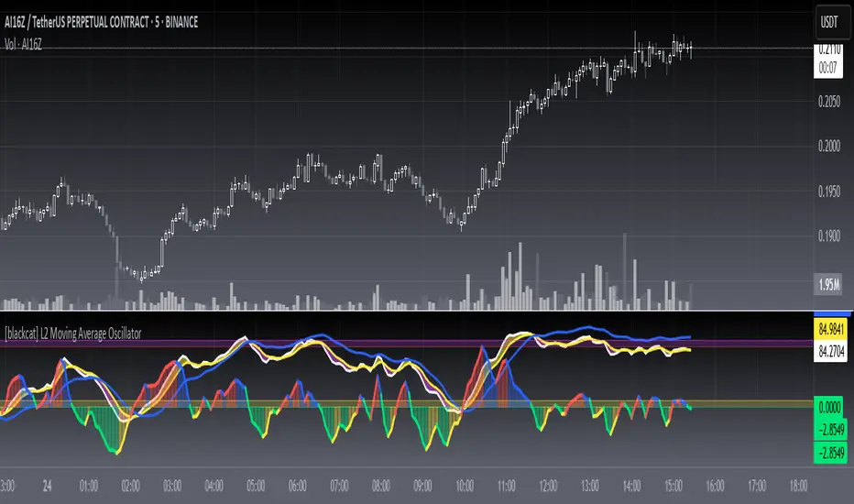
Task: Click the yellow 84.9841 oscillator value label
Action: 830,329
